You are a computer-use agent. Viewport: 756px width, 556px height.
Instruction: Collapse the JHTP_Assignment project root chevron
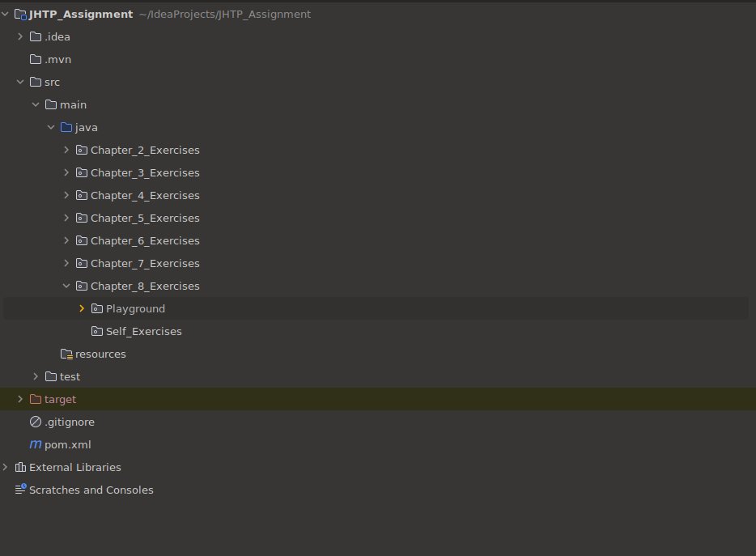point(6,14)
